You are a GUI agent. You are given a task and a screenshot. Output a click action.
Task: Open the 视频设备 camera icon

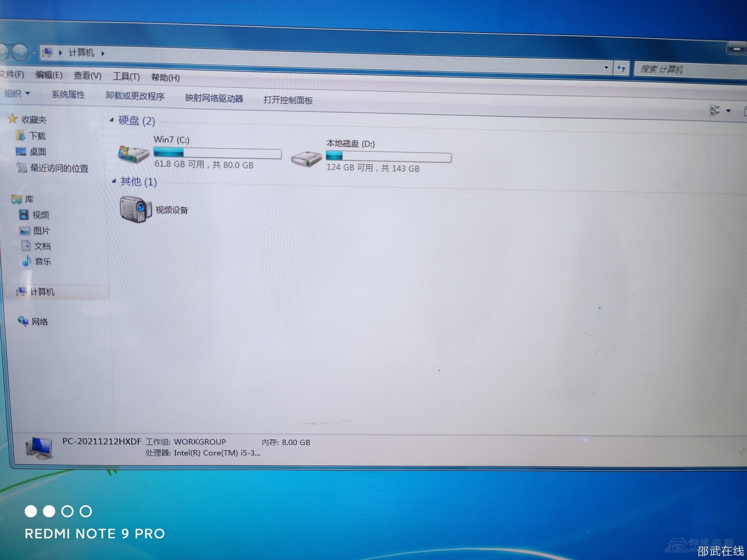(136, 209)
